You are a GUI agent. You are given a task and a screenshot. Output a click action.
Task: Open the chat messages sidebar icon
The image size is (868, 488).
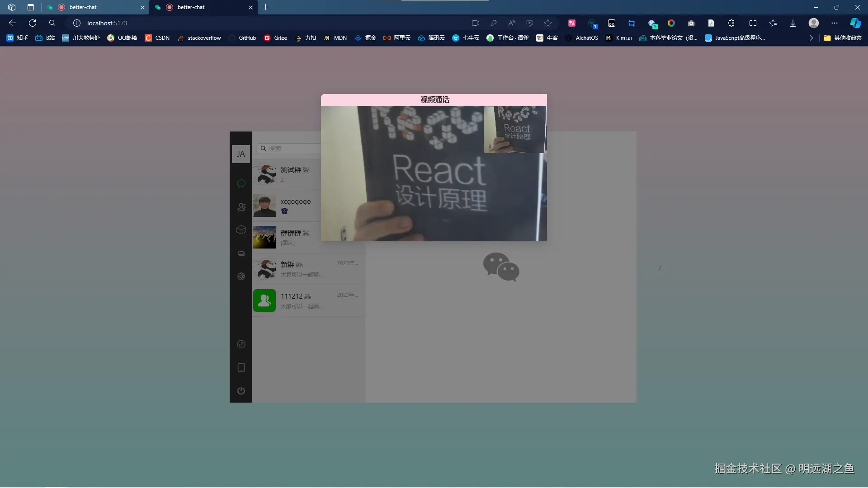[241, 183]
